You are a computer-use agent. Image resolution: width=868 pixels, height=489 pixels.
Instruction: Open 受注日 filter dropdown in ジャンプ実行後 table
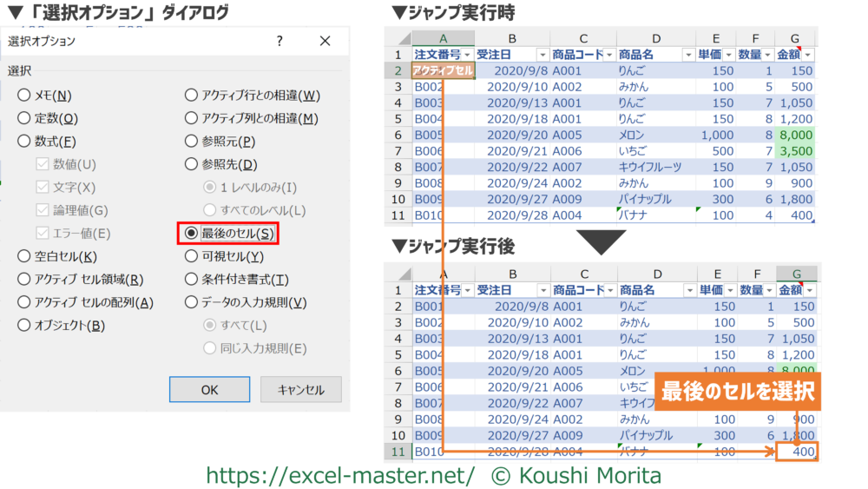tap(542, 290)
